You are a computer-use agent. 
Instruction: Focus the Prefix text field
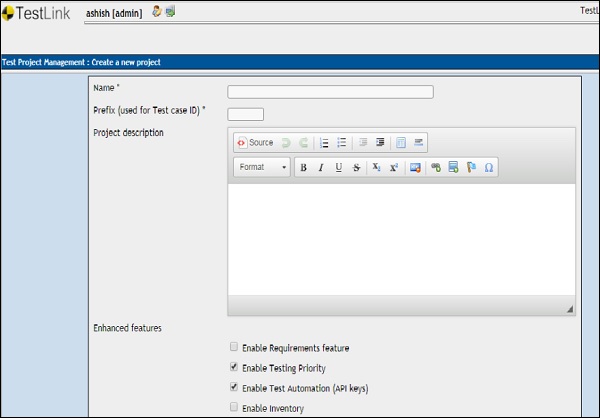[246, 114]
